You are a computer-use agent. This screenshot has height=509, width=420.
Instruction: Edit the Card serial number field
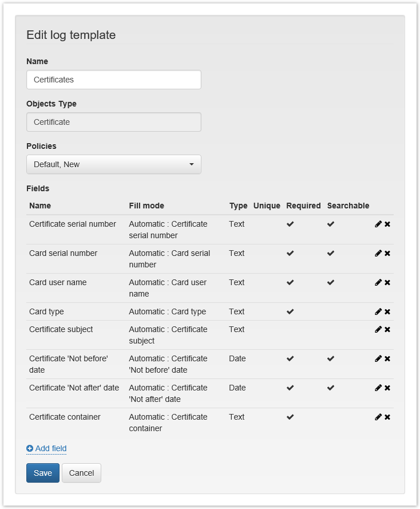[x=378, y=254]
